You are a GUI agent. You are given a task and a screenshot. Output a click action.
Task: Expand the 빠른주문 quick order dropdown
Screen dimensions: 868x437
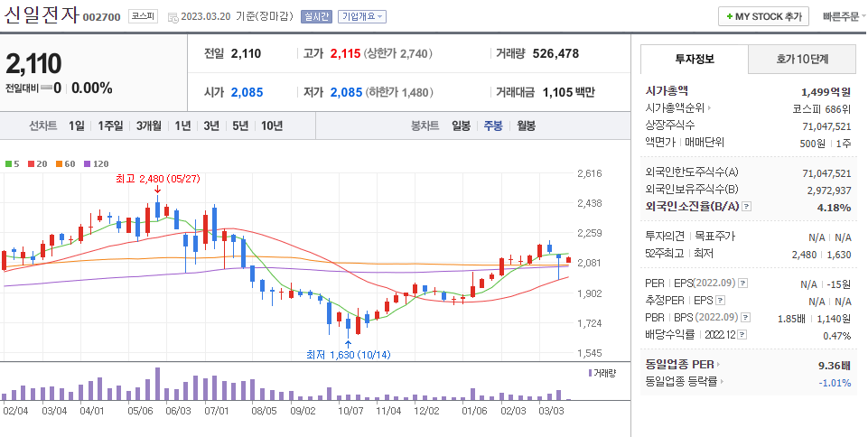pyautogui.click(x=845, y=16)
